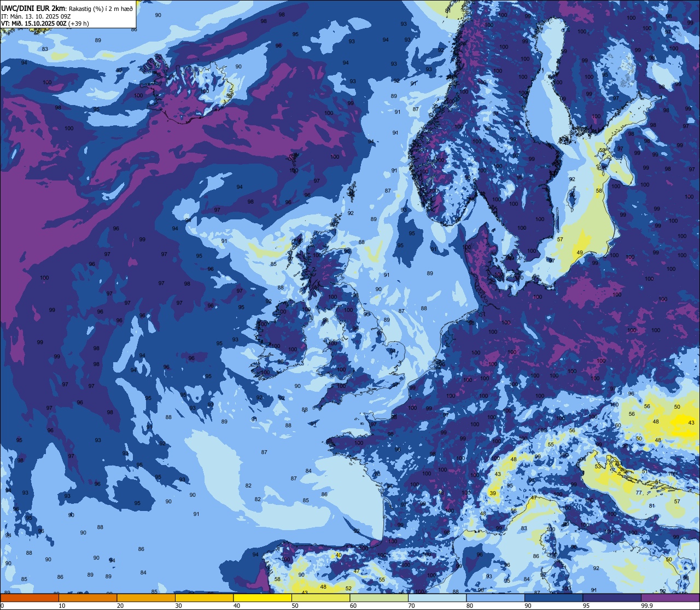Image resolution: width=700 pixels, height=610 pixels.
Task: Click the '99.9' legend scale label
Action: (x=647, y=606)
